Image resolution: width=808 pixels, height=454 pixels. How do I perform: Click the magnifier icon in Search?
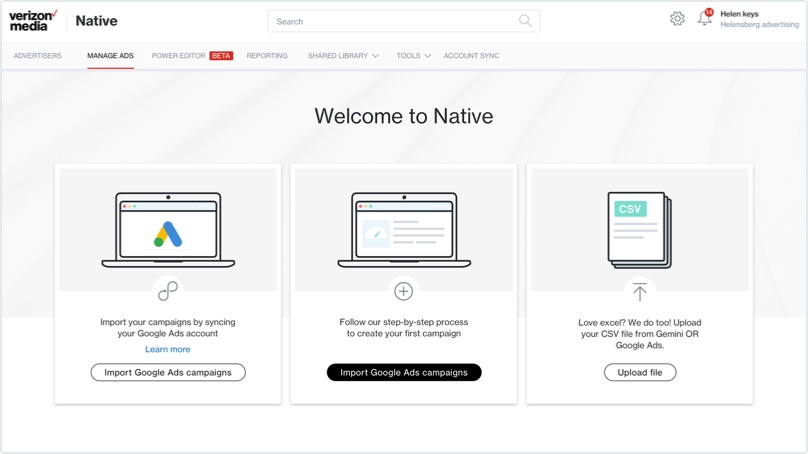525,21
